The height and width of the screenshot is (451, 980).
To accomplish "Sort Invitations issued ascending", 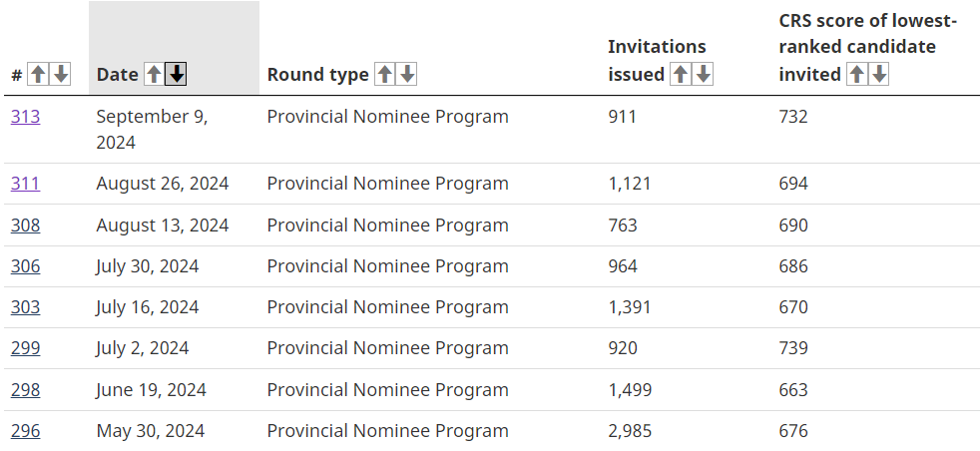I will 681,74.
